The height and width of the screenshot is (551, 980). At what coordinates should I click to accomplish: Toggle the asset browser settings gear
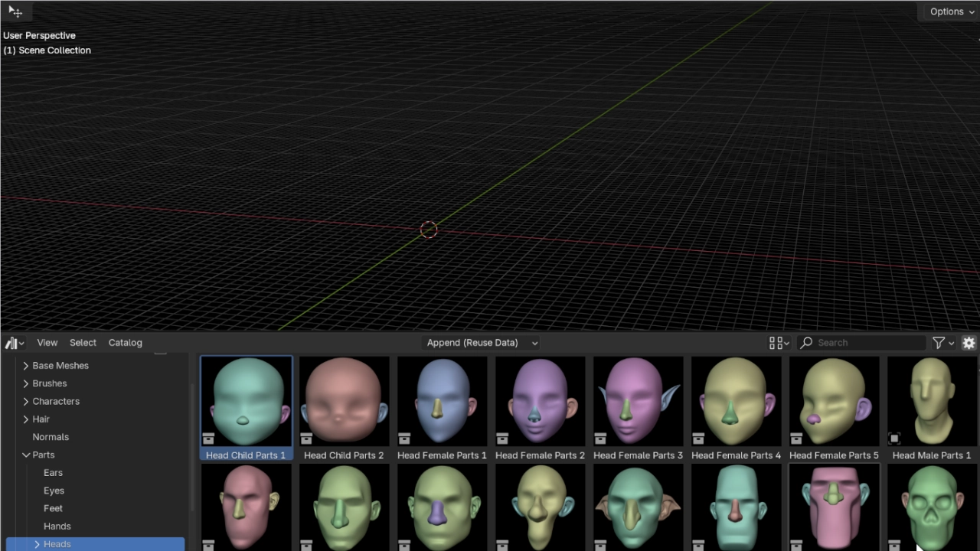tap(969, 343)
